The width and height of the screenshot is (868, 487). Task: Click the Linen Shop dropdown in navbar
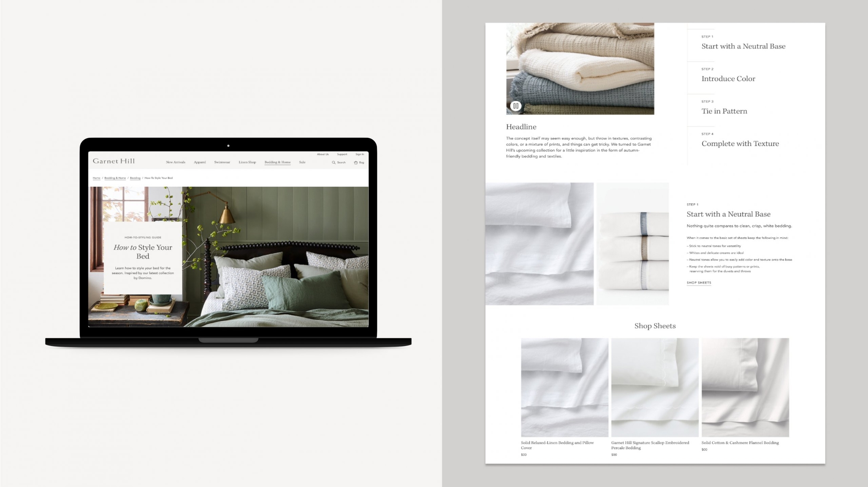click(x=246, y=163)
